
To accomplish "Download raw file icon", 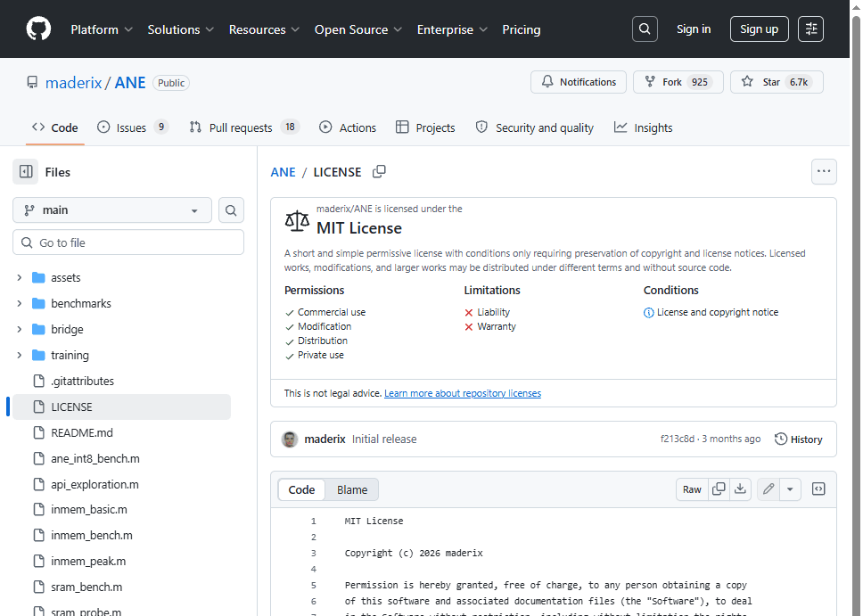I will tap(740, 489).
